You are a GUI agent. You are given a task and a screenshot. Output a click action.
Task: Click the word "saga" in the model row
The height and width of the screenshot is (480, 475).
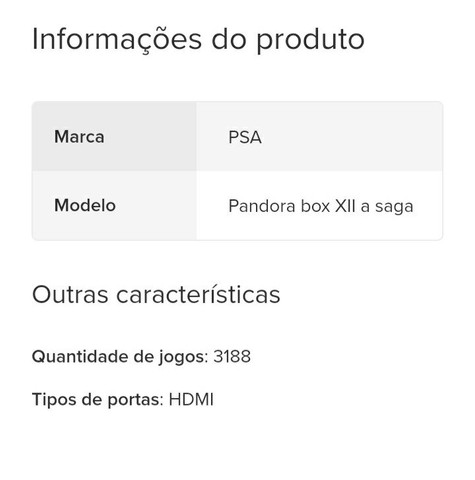(394, 207)
